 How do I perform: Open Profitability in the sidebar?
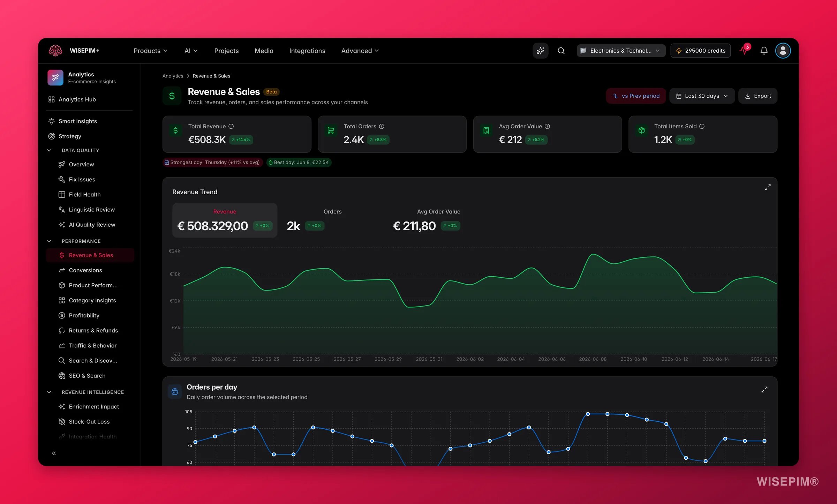point(90,315)
